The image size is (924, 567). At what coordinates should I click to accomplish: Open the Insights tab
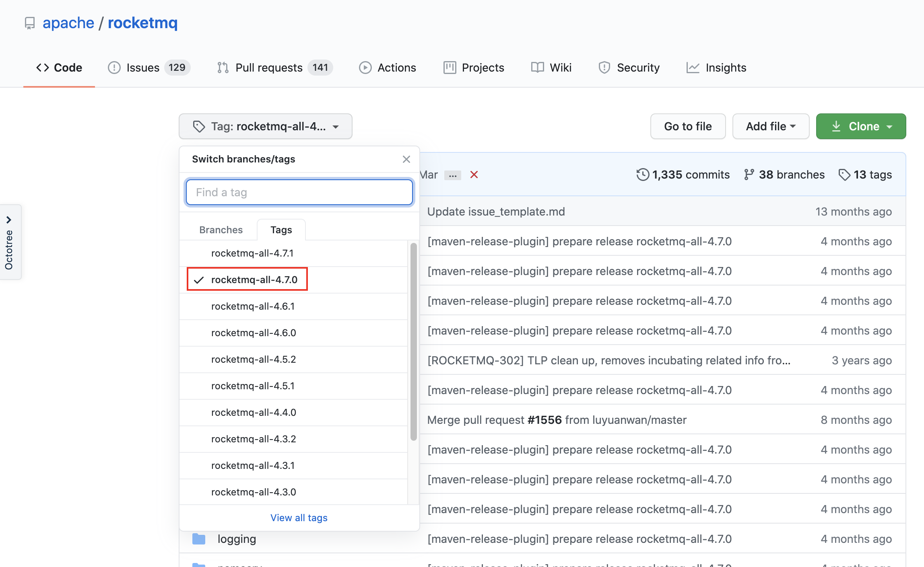[x=716, y=68]
